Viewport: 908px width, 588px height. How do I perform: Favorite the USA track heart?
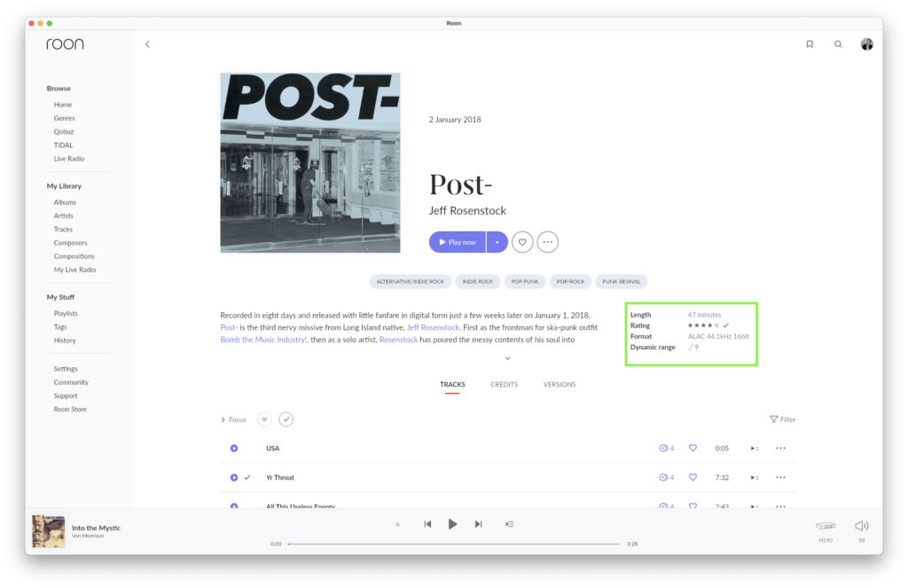pyautogui.click(x=693, y=449)
